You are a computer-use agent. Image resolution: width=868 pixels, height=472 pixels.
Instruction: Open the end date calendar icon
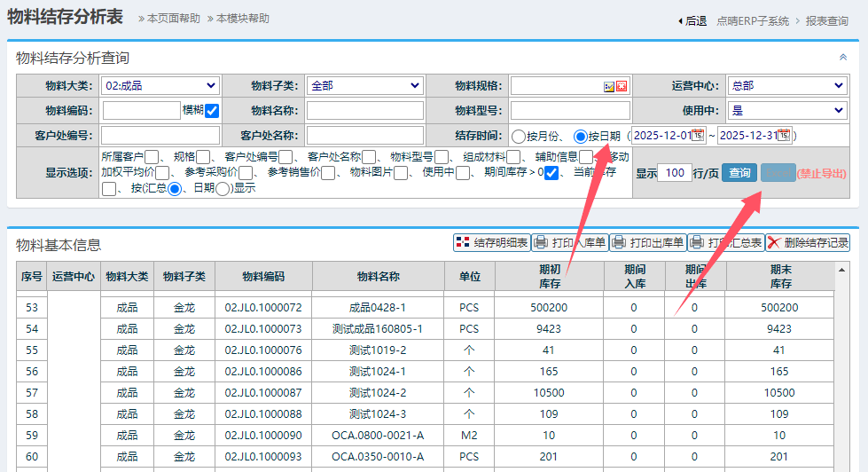pos(784,136)
